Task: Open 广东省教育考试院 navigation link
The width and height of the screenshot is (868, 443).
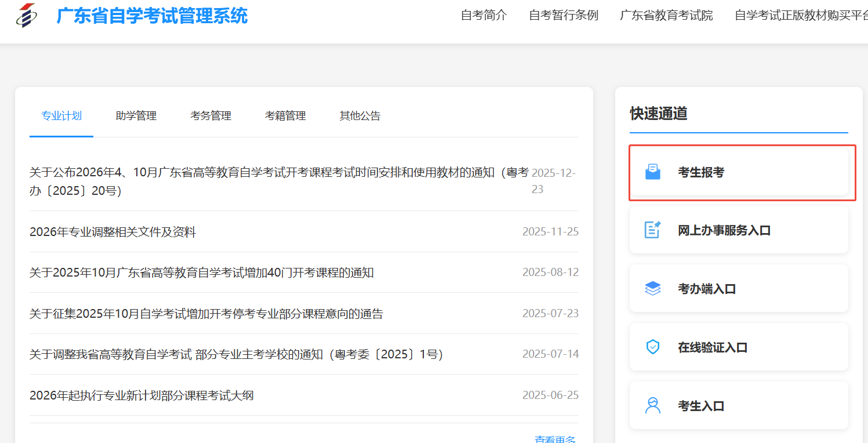Action: [x=666, y=16]
